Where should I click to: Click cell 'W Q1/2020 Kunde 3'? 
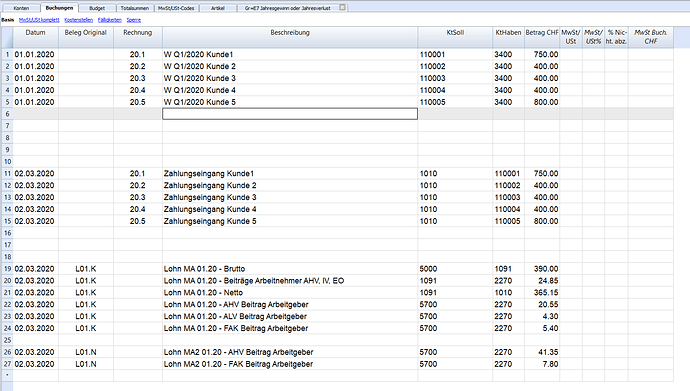[290, 78]
